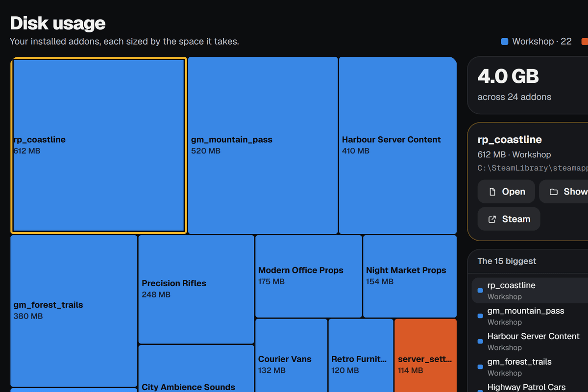Pick gm_forest_trails in the biggest list

[x=530, y=367]
